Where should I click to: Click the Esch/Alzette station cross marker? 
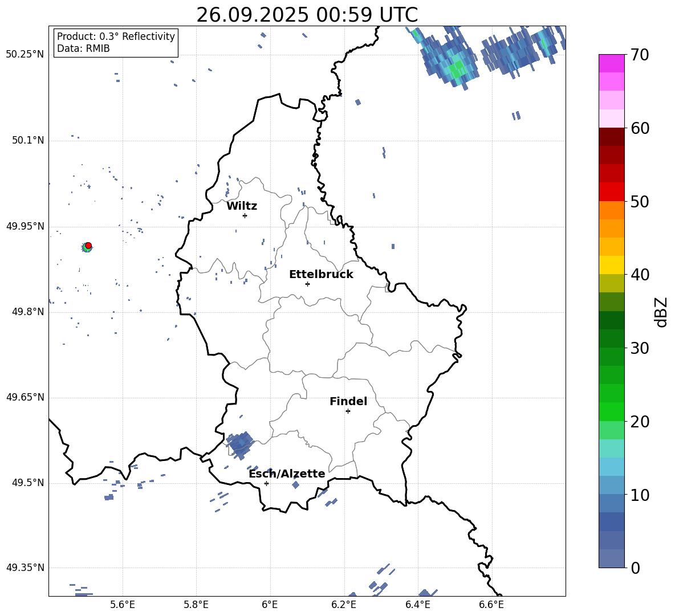tap(266, 483)
